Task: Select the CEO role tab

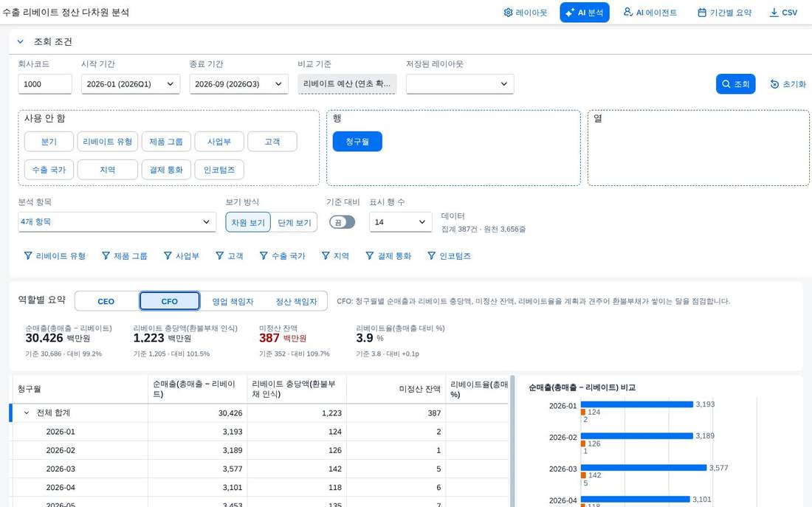Action: tap(106, 301)
